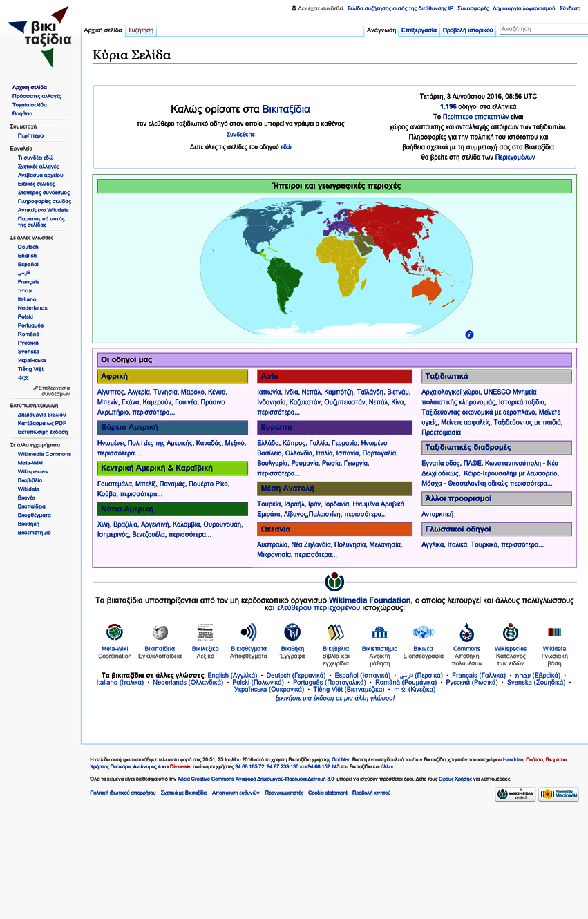The image size is (588, 919).
Task: Click the blue info icon on the map
Action: click(x=469, y=334)
